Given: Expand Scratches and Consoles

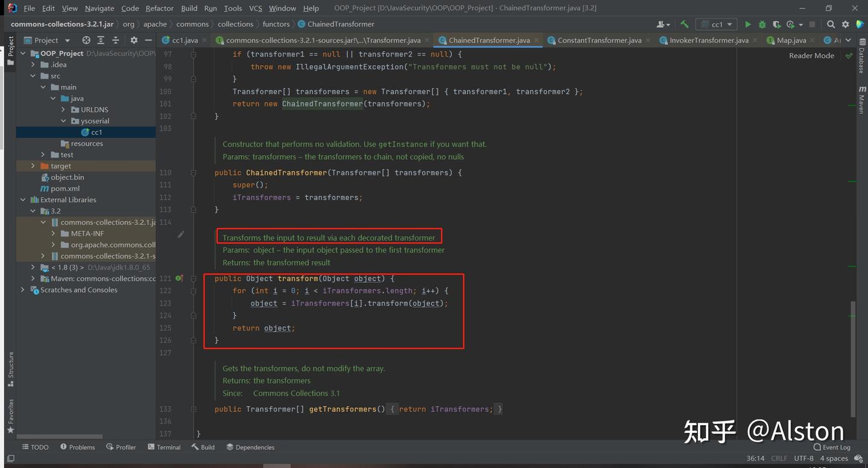Looking at the screenshot, I should point(23,290).
